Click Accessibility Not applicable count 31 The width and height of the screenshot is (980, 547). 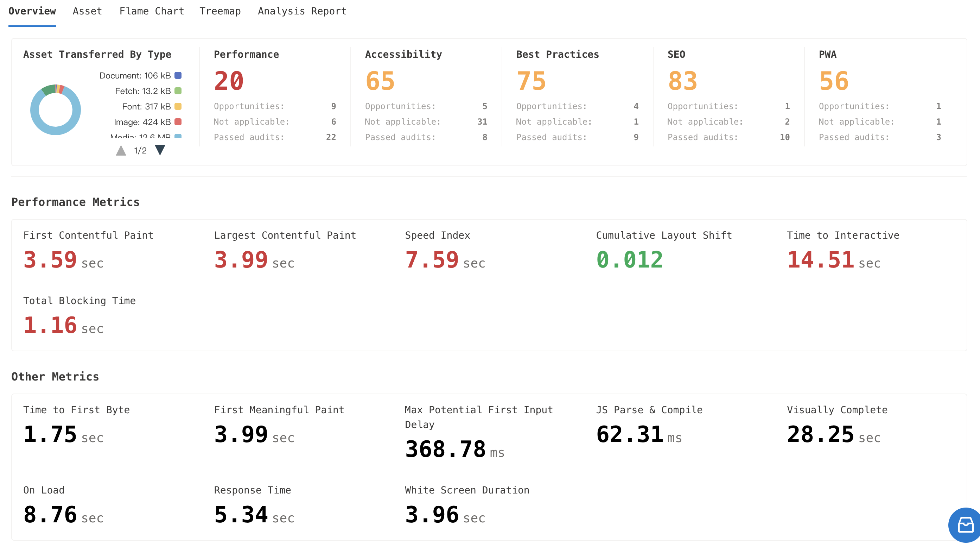482,122
